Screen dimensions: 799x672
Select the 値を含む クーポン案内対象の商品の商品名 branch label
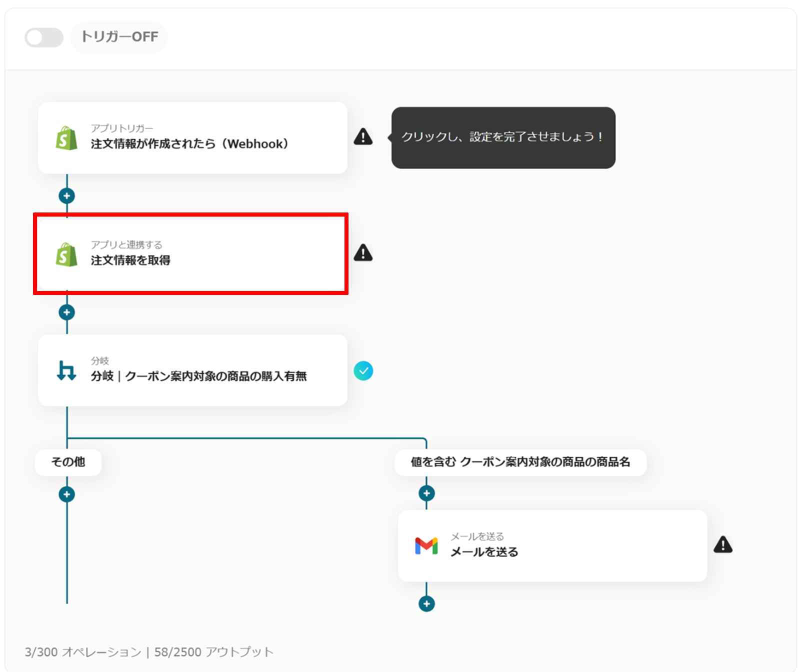[x=520, y=462]
